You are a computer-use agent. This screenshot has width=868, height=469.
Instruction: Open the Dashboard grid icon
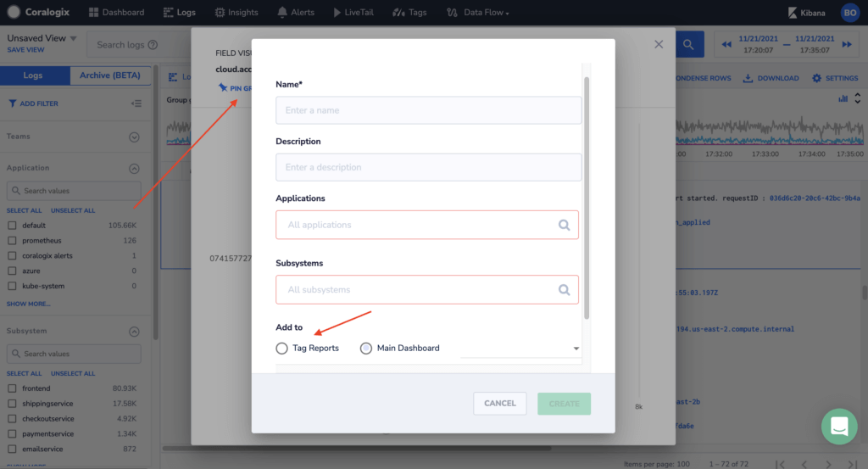(x=93, y=12)
